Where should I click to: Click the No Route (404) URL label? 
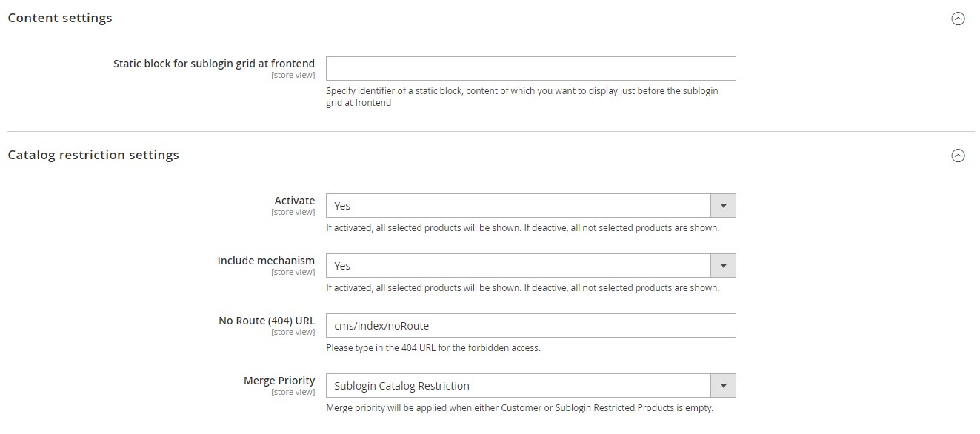click(267, 321)
